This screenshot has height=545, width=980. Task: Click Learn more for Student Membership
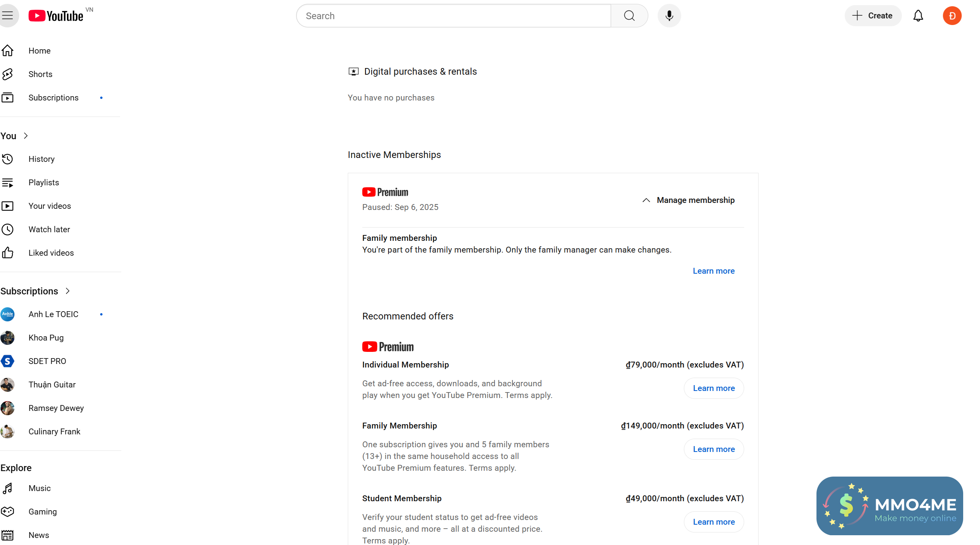tap(714, 522)
